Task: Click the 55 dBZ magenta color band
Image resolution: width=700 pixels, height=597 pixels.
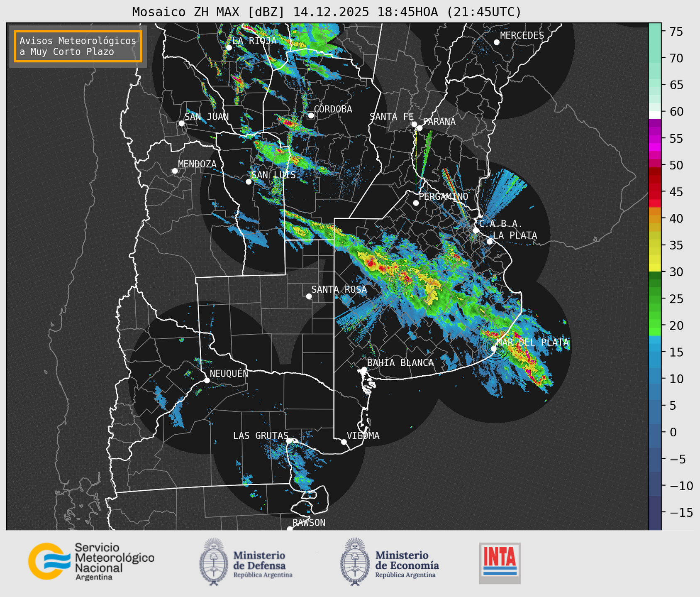Action: pyautogui.click(x=655, y=138)
